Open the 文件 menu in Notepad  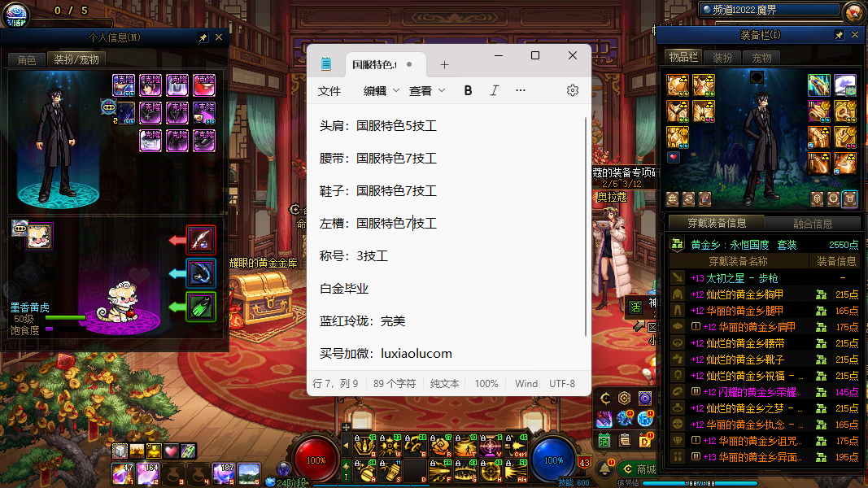(329, 90)
